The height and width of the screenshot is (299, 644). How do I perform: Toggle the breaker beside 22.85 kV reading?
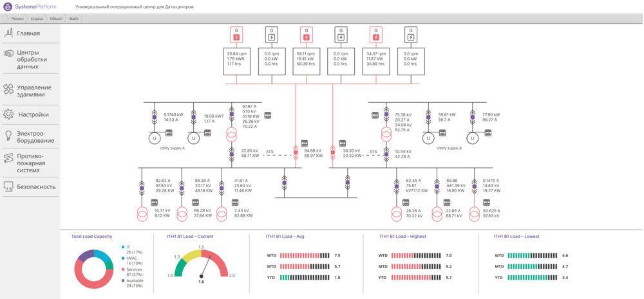click(231, 153)
